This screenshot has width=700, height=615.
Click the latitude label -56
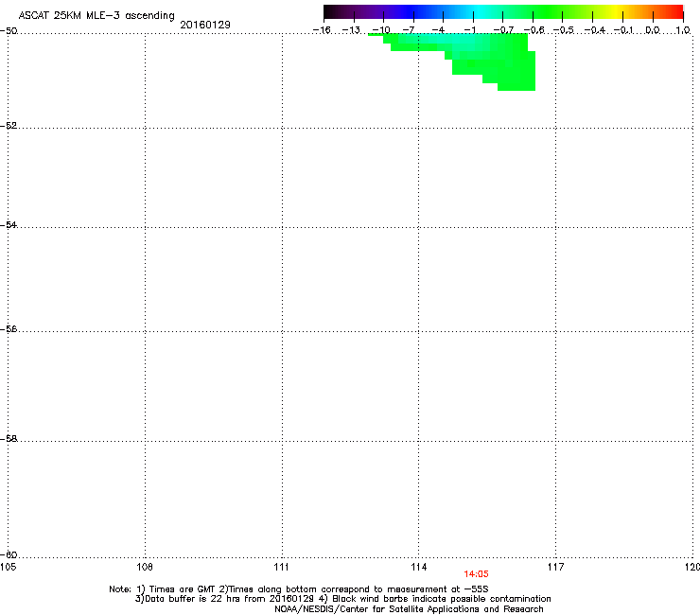tap(9, 328)
